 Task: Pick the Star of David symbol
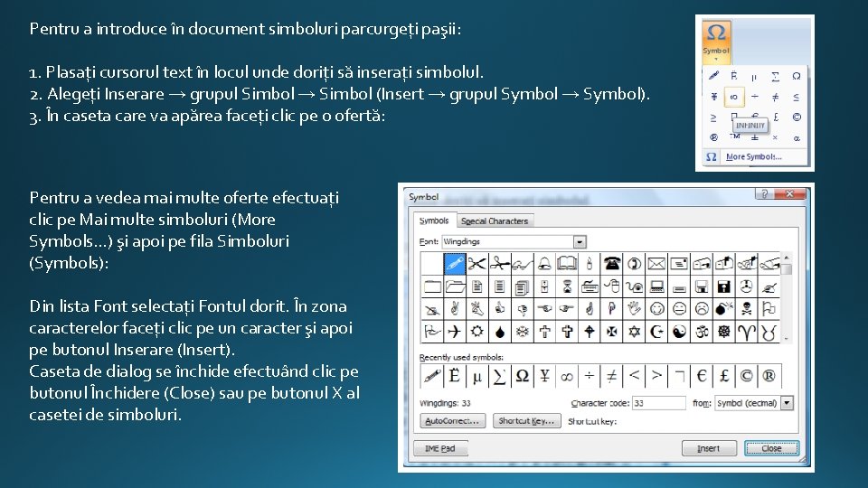tap(635, 332)
